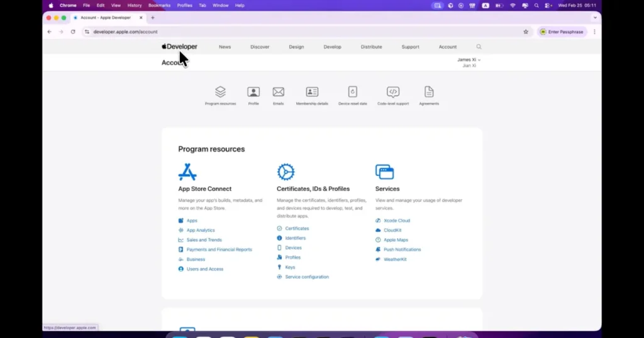This screenshot has width=644, height=338.
Task: Open Sales and Trends link
Action: coord(204,240)
